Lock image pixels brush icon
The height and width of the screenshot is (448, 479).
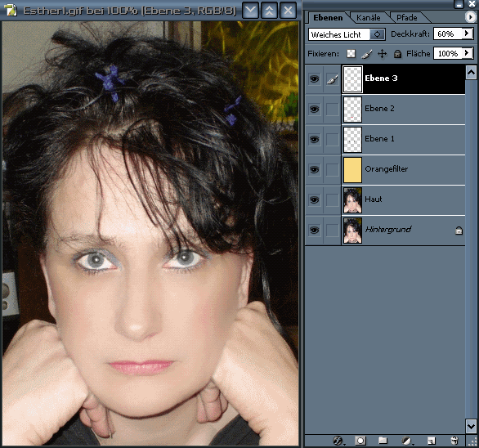(366, 54)
